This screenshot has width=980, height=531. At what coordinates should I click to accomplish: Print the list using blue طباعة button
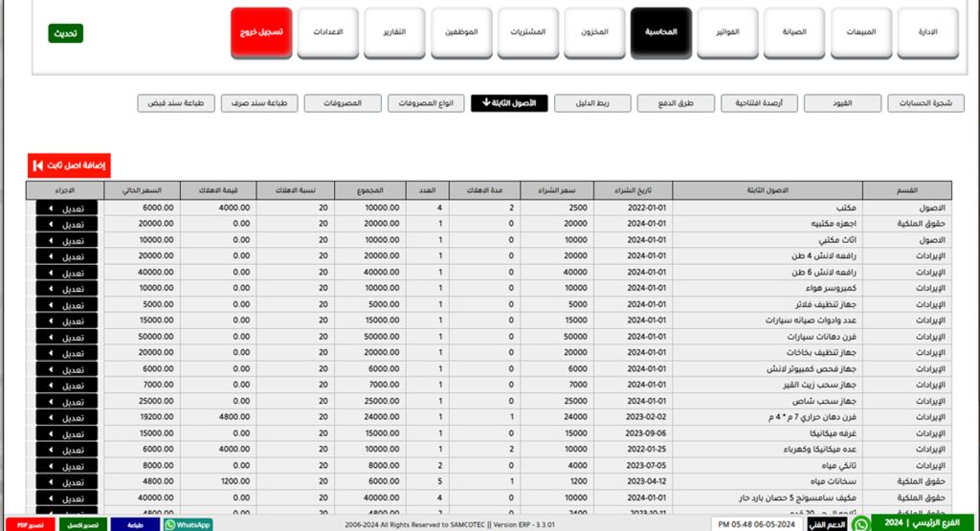(x=135, y=524)
